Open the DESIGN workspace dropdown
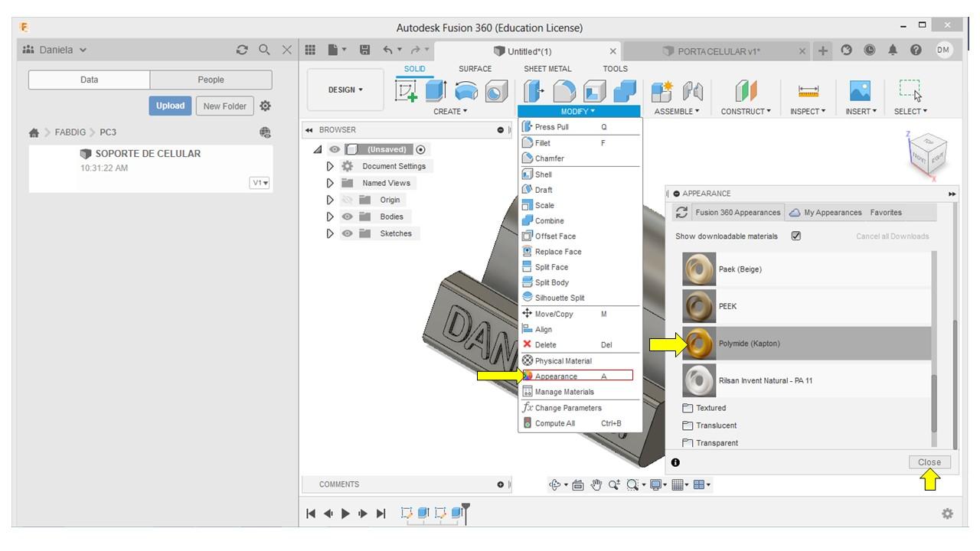The height and width of the screenshot is (551, 980). pos(346,90)
